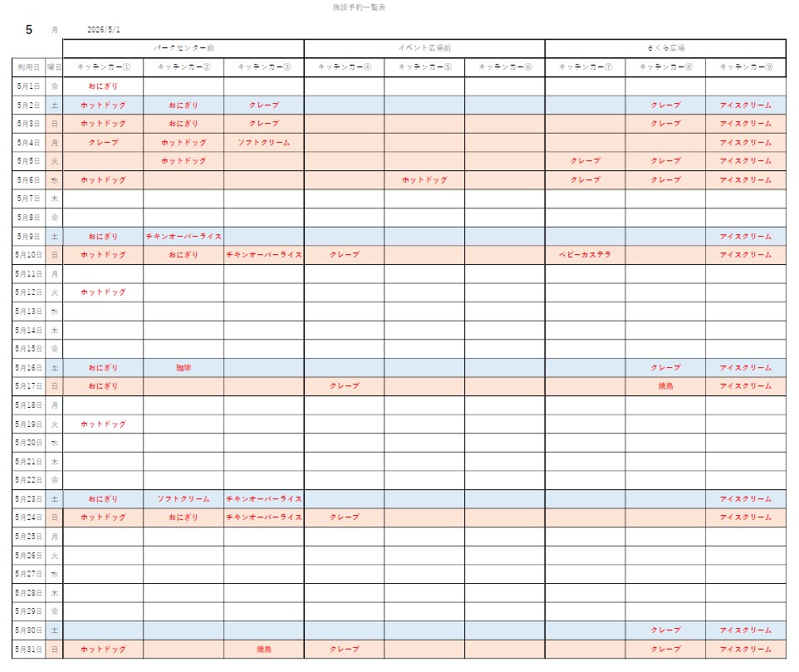The image size is (799, 672).
Task: Select the ソフトクリーム cell on 5月23日
Action: 184,499
